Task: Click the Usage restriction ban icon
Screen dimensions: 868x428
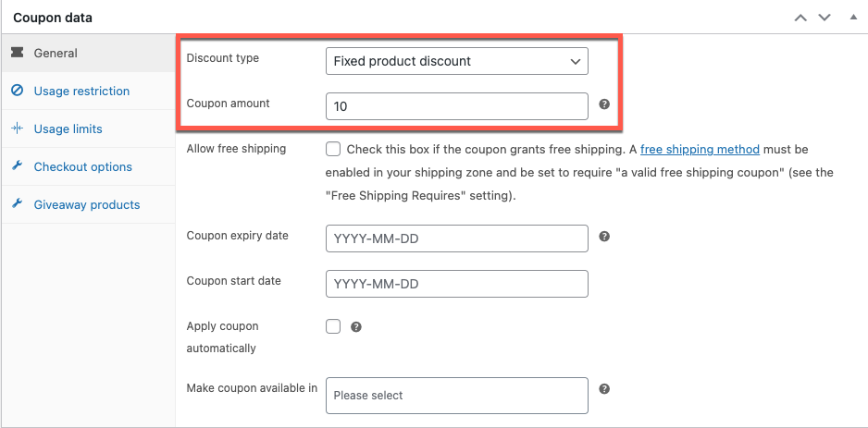Action: [18, 91]
